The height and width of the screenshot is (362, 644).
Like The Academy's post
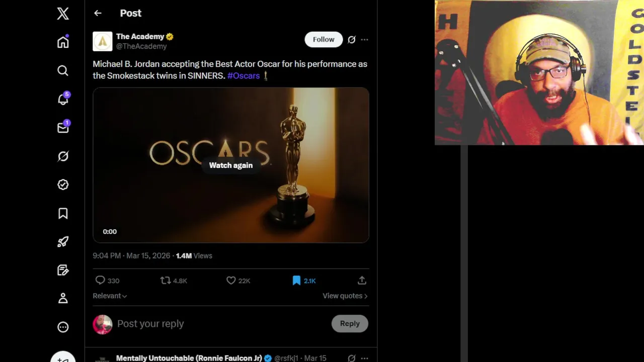231,281
